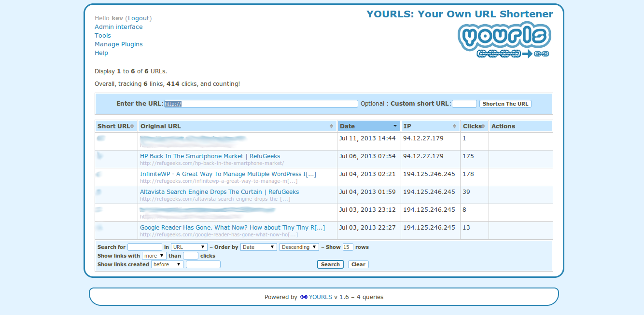
Task: Open the Order by Date dropdown
Action: (x=258, y=247)
